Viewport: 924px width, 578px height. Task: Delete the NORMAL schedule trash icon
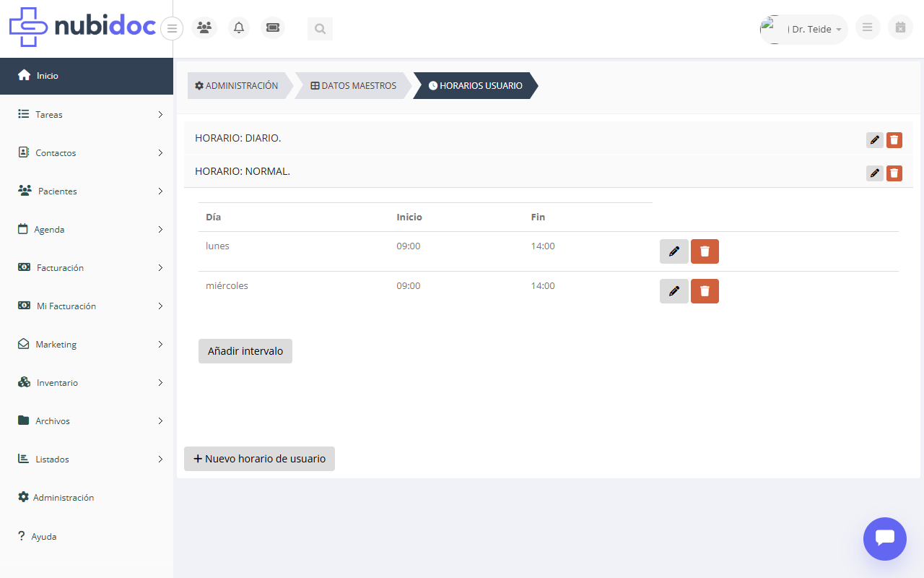click(894, 173)
